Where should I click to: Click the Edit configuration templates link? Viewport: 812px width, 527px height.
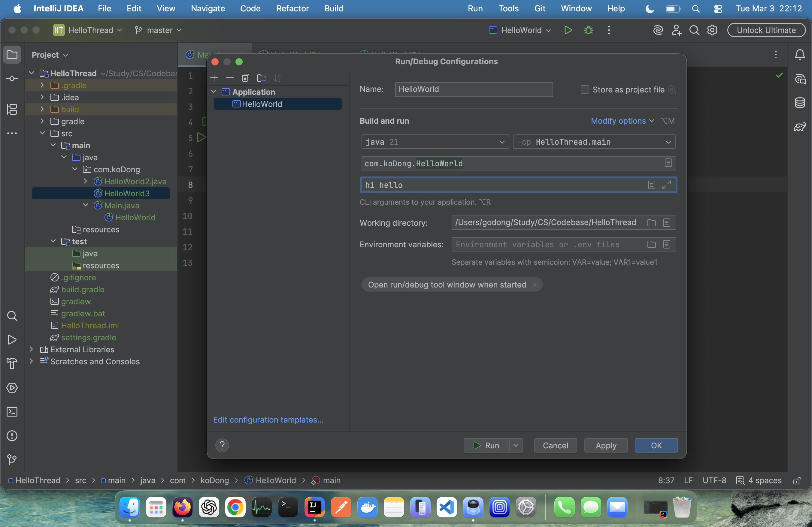coord(268,420)
